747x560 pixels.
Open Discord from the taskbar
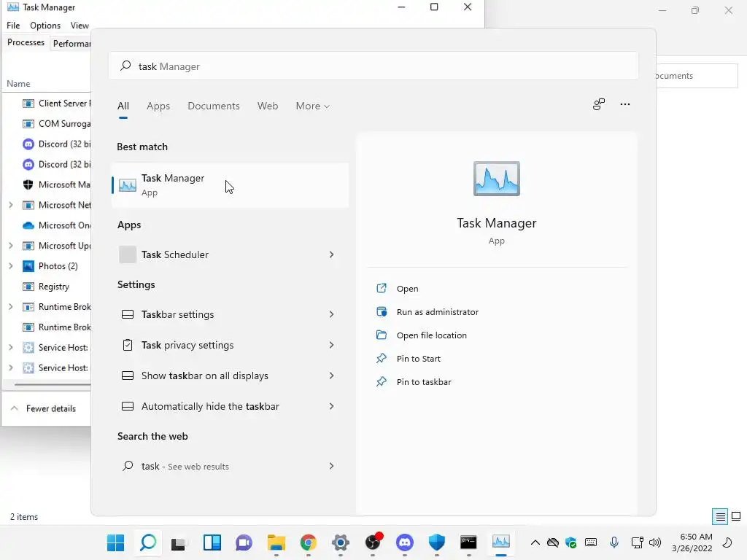[404, 542]
